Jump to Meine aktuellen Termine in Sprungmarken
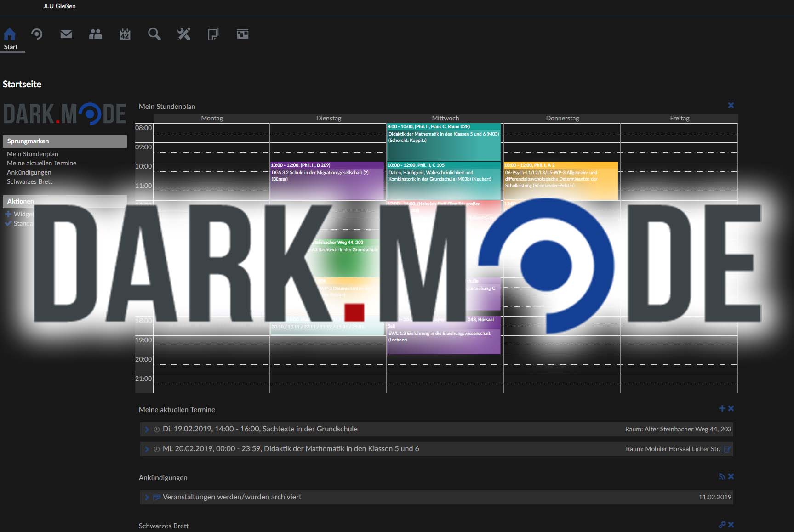 (x=42, y=163)
